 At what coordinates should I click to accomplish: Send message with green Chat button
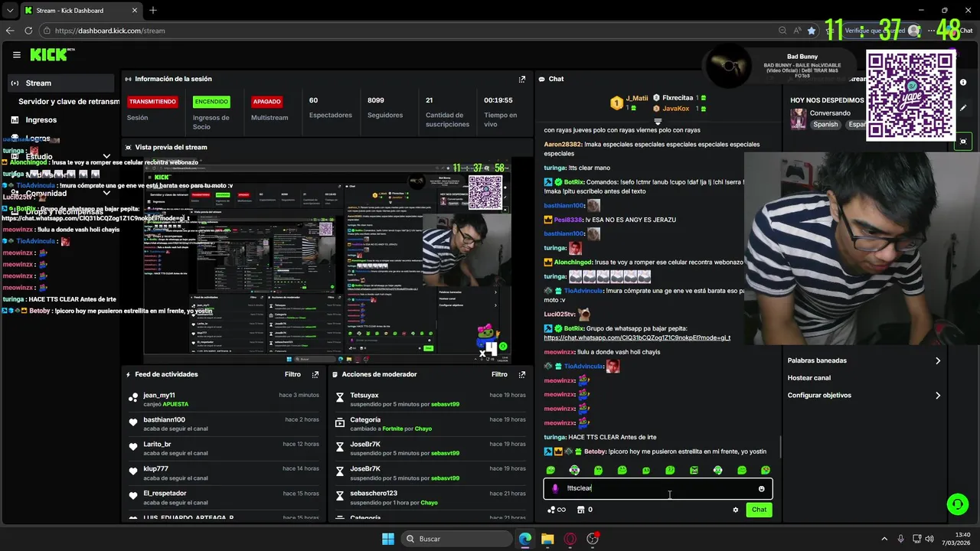pyautogui.click(x=759, y=510)
